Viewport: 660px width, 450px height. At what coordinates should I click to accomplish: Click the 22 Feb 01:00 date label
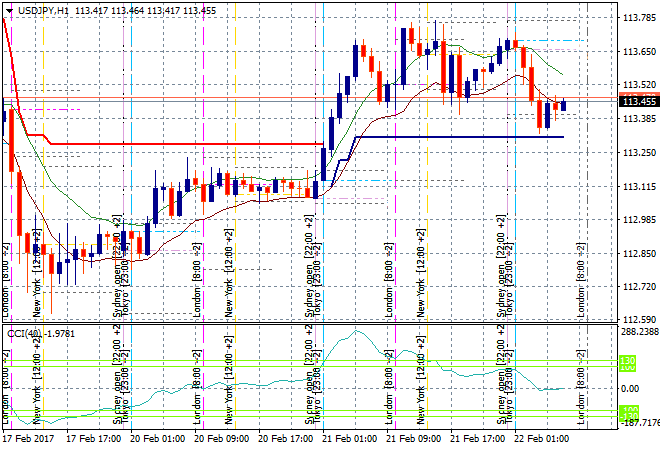pos(541,439)
